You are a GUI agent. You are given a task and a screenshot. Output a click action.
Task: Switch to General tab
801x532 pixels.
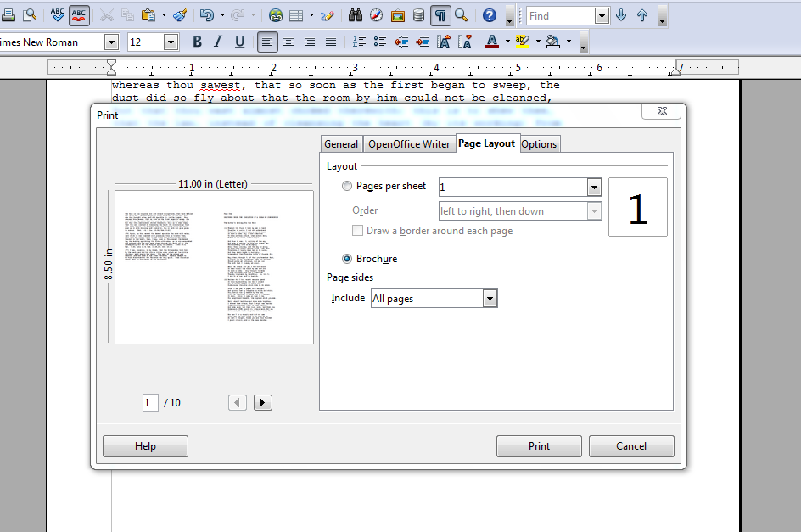coord(341,144)
